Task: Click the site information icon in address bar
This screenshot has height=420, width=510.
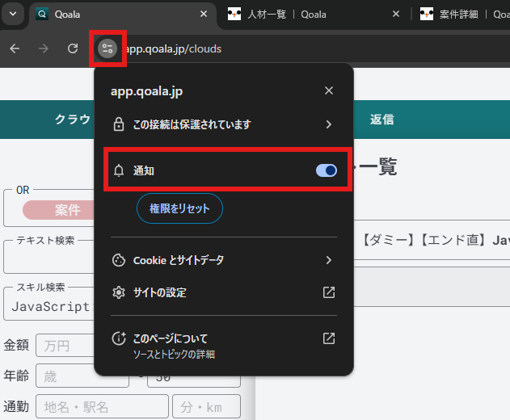Action: [x=107, y=48]
